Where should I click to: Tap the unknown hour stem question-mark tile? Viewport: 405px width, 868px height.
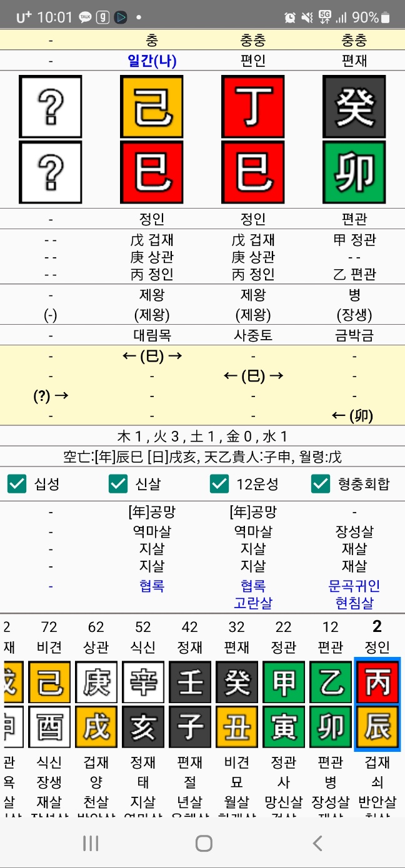click(x=51, y=107)
